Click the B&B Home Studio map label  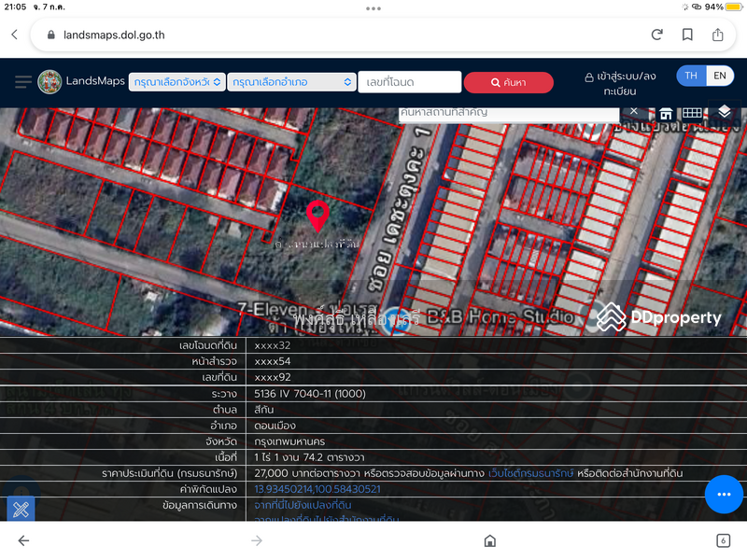(x=500, y=316)
